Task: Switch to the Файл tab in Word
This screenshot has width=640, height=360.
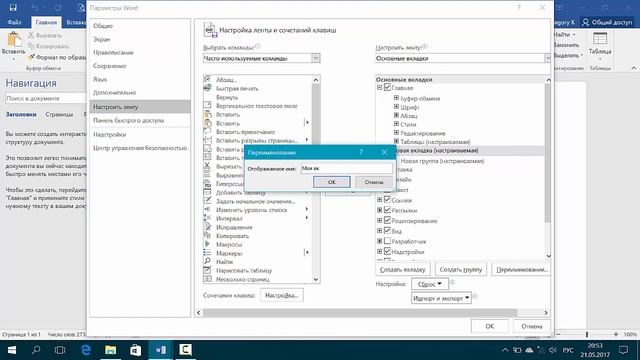Action: (15, 22)
